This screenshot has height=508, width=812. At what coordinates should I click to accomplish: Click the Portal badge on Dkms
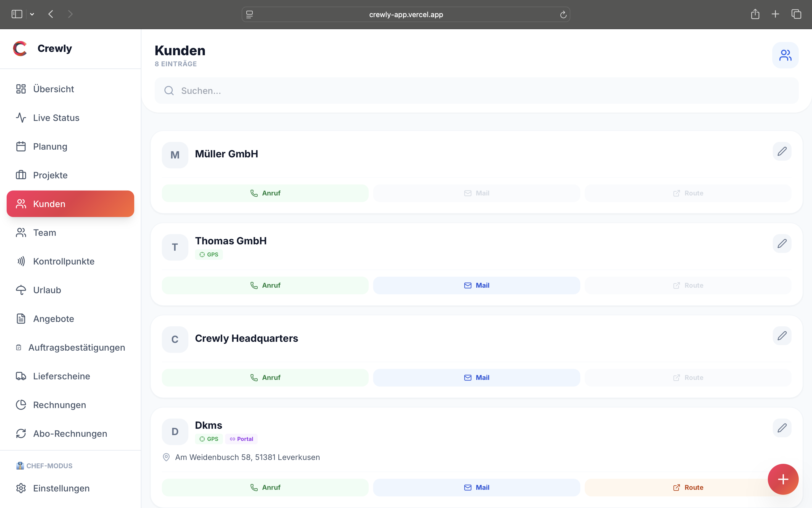click(241, 439)
